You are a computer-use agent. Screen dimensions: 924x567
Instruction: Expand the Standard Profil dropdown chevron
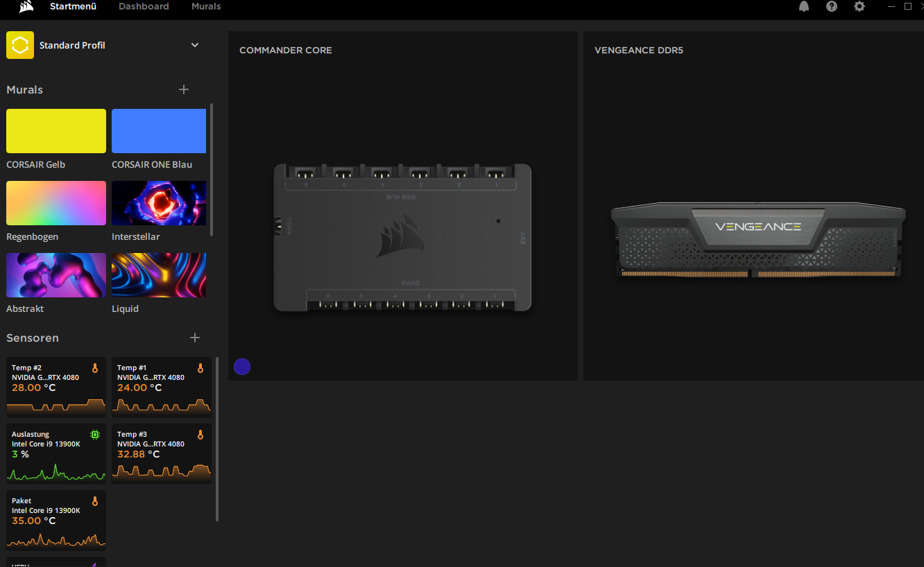coord(195,45)
